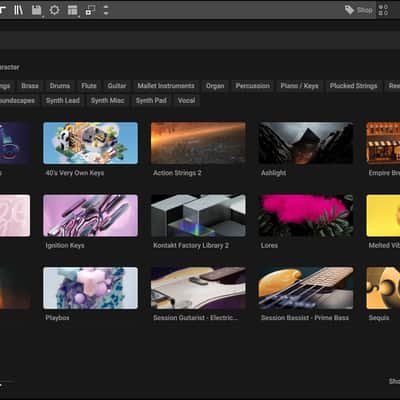Click the Percussion tag button
The height and width of the screenshot is (400, 400).
[x=253, y=86]
